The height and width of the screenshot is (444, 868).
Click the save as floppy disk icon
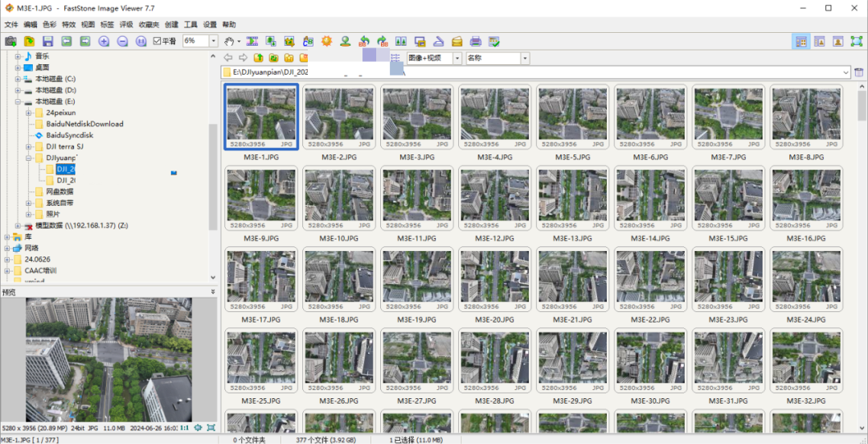(47, 41)
